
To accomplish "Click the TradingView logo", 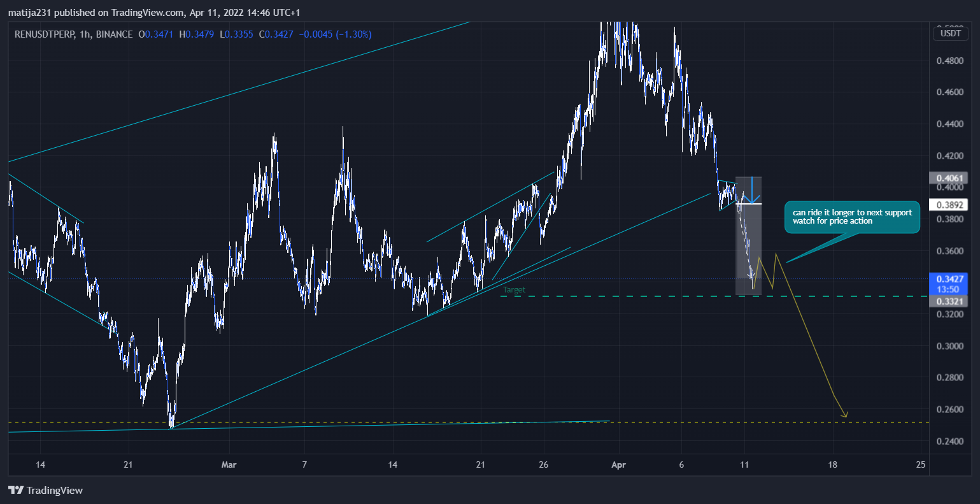I will (x=45, y=491).
